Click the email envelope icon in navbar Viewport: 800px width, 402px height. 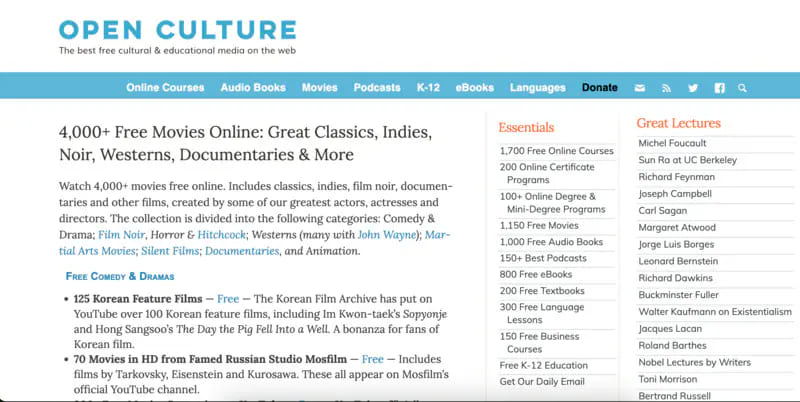(640, 88)
